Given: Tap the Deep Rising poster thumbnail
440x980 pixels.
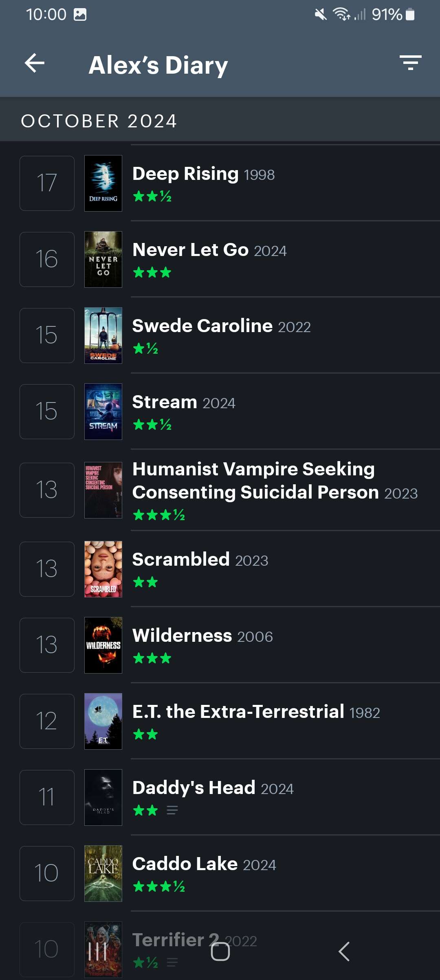Looking at the screenshot, I should point(103,183).
